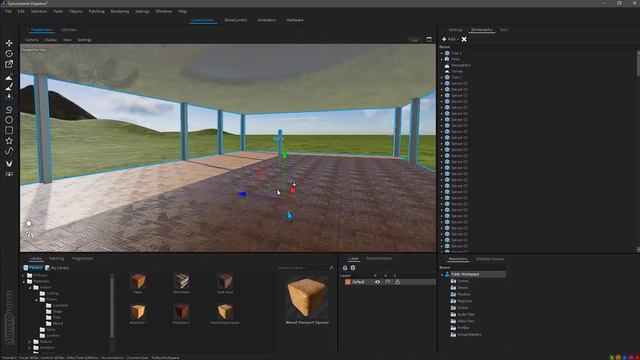The width and height of the screenshot is (640, 360).
Task: Select the terrain raise tool
Action: tap(9, 78)
